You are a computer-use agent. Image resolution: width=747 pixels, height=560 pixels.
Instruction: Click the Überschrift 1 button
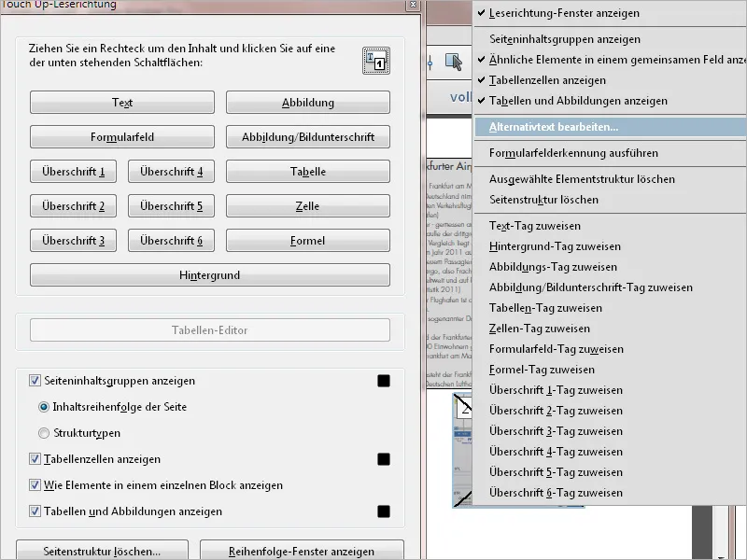pyautogui.click(x=73, y=172)
